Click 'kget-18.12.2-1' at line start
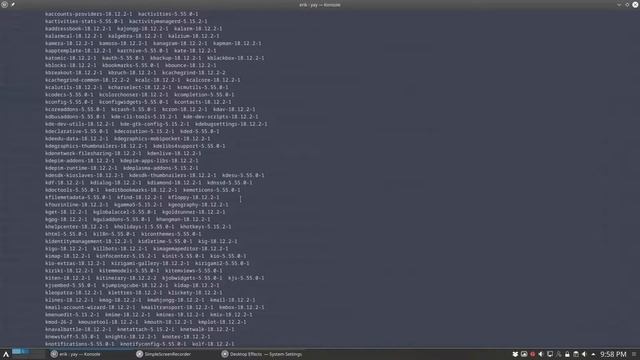Image resolution: width=640 pixels, height=360 pixels. pyautogui.click(x=66, y=212)
